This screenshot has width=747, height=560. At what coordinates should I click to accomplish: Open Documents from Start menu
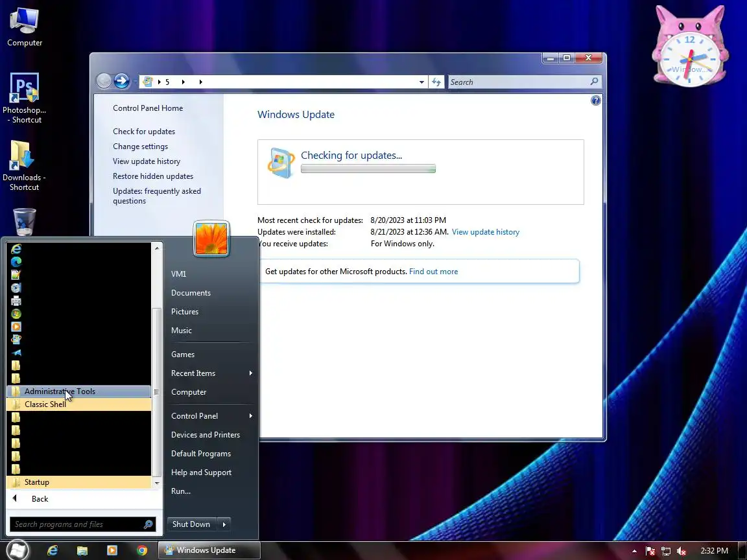point(191,293)
